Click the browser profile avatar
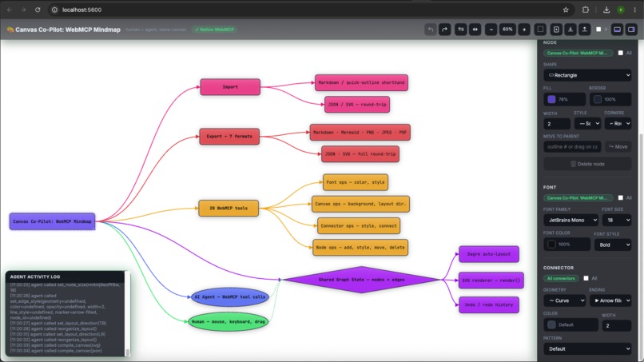This screenshot has width=644, height=362. [621, 10]
